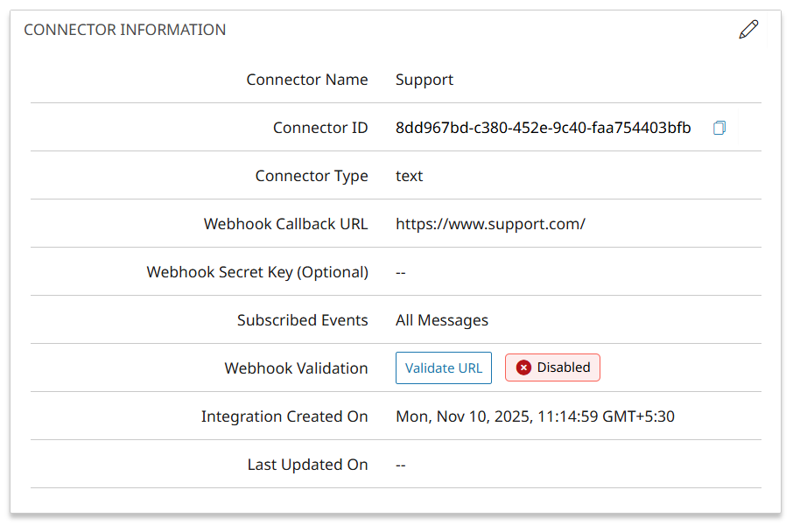Click the Webhook Validation label

pos(296,368)
